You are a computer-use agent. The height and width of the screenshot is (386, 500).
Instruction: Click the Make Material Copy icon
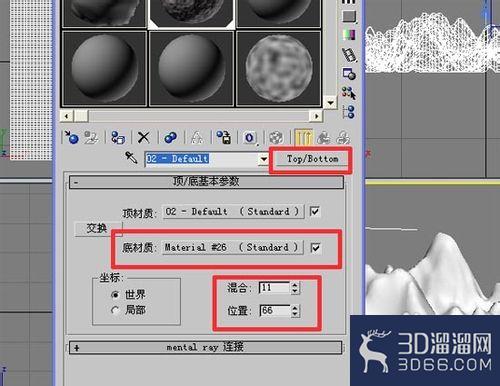click(170, 137)
